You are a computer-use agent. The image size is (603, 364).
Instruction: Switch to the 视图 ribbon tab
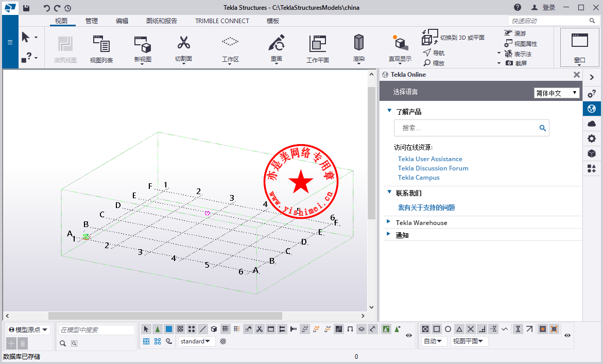(61, 21)
